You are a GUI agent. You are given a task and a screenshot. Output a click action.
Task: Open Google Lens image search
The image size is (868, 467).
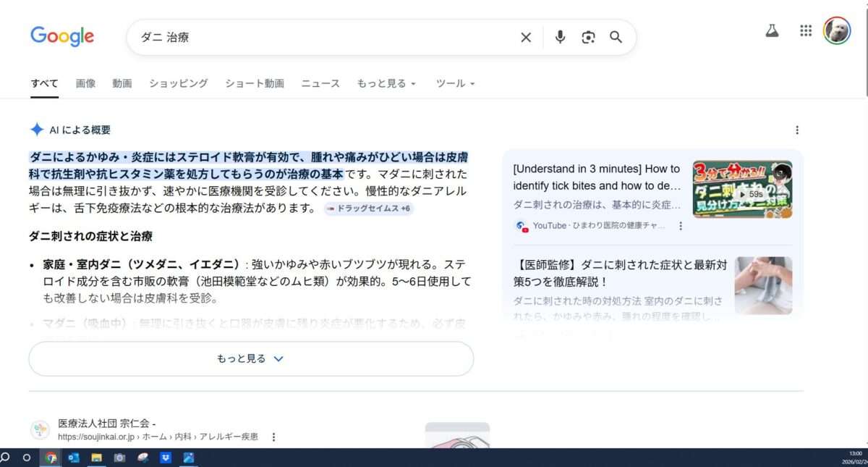[x=588, y=38]
